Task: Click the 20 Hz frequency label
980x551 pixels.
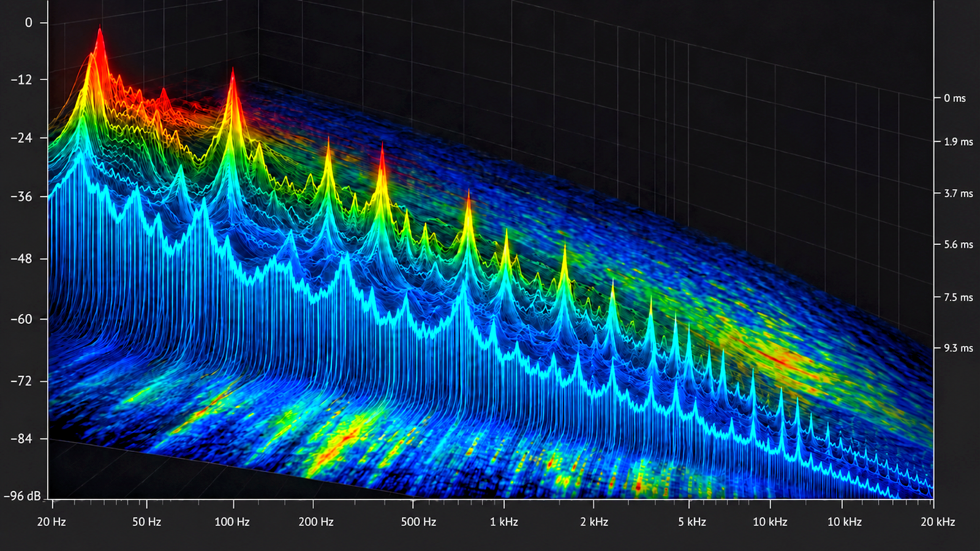Action: coord(51,522)
